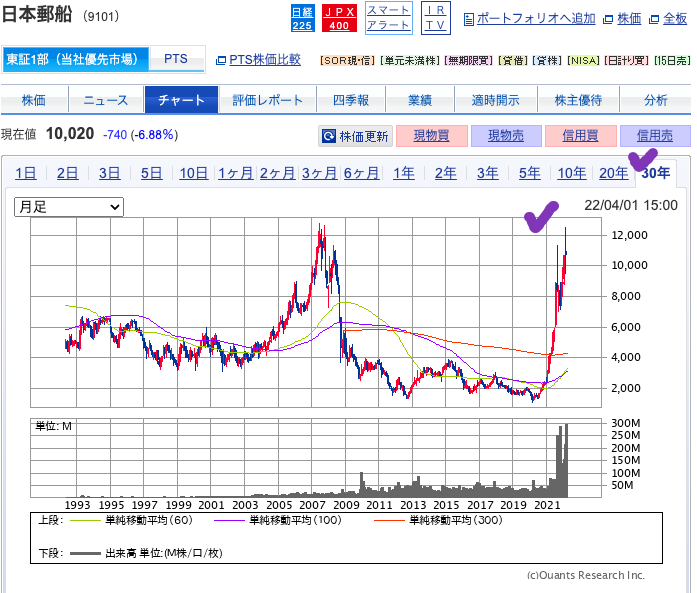Click the [SOR現・信] tag
The width and height of the screenshot is (697, 593).
pos(348,60)
